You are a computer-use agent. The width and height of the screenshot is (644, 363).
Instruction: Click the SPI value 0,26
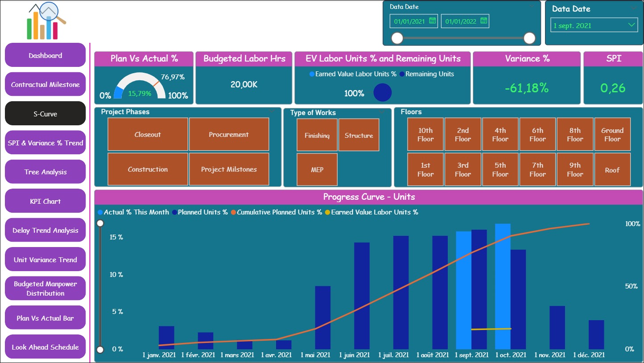pyautogui.click(x=613, y=88)
